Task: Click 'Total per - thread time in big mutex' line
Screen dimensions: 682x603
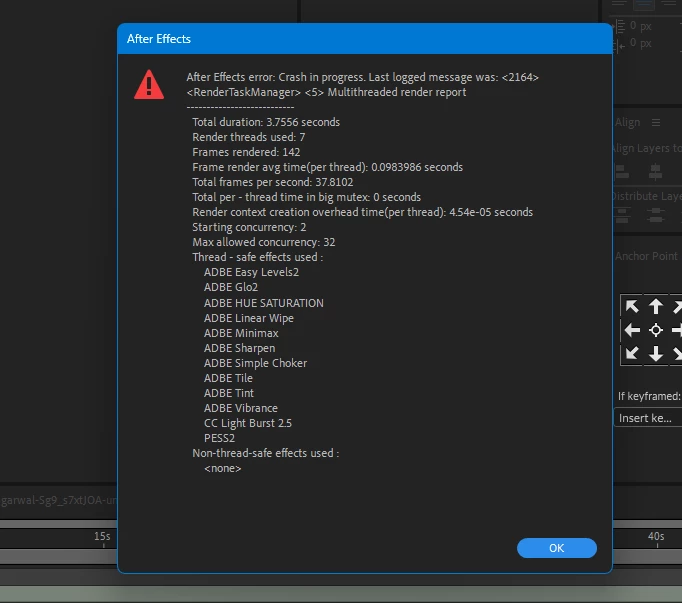Action: tap(307, 197)
